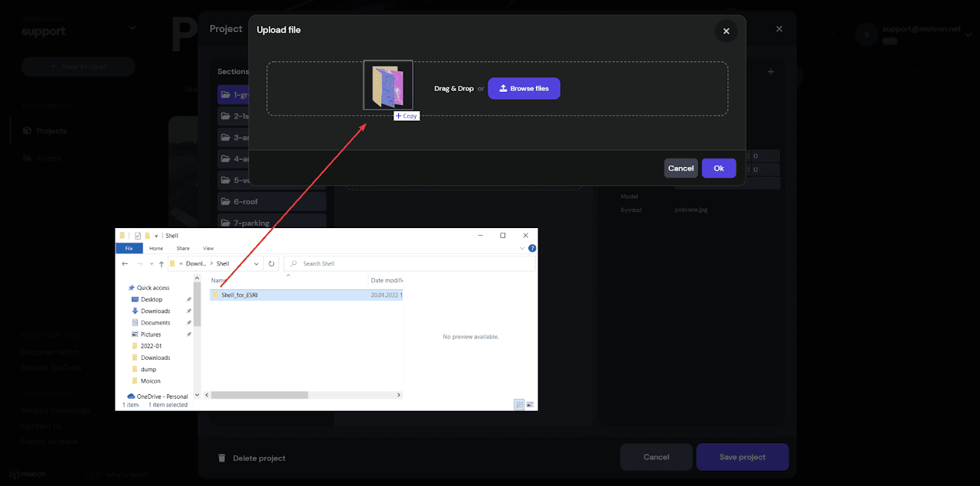The image size is (980, 486).
Task: Click the Explorer refresh icon
Action: point(272,264)
